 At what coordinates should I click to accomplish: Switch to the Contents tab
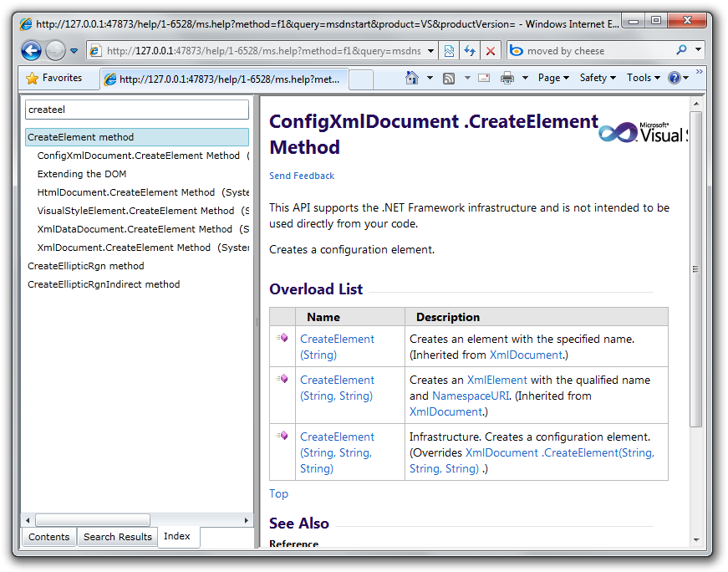click(x=48, y=537)
